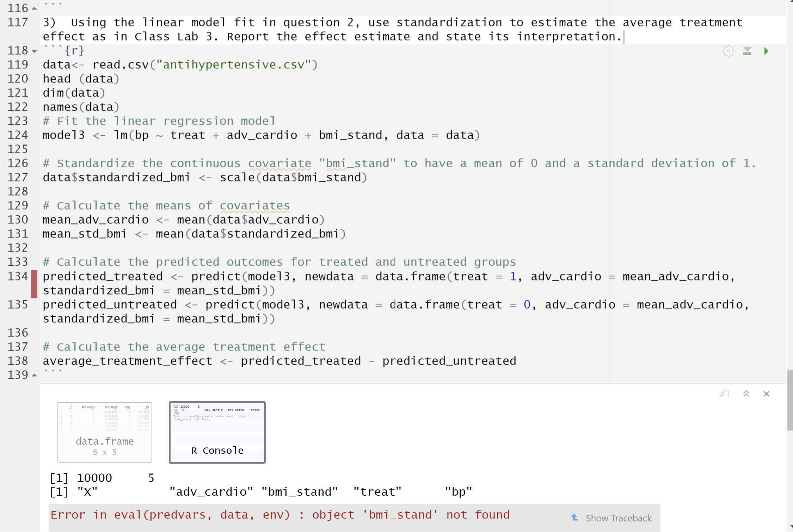This screenshot has height=532, width=793.
Task: Click line 124 lm model code
Action: (x=261, y=135)
